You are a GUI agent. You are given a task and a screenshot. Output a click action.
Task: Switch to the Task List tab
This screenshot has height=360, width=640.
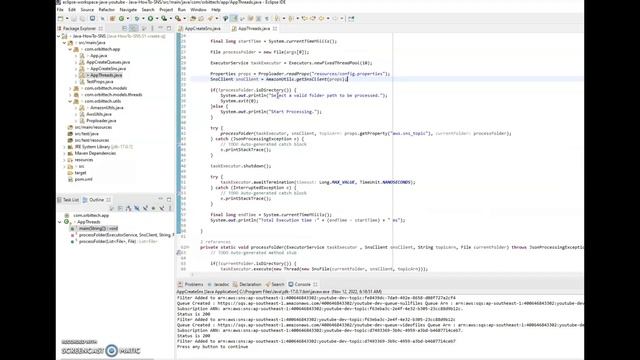pos(68,200)
